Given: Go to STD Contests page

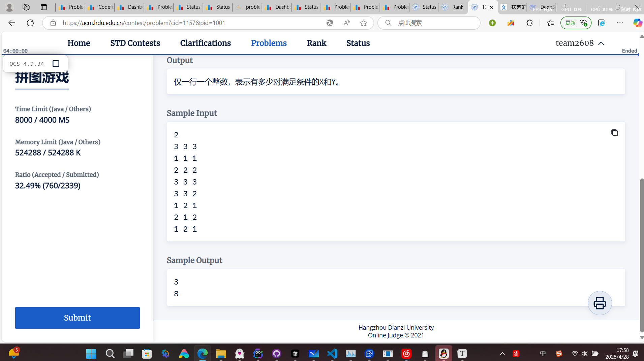Looking at the screenshot, I should pos(135,43).
